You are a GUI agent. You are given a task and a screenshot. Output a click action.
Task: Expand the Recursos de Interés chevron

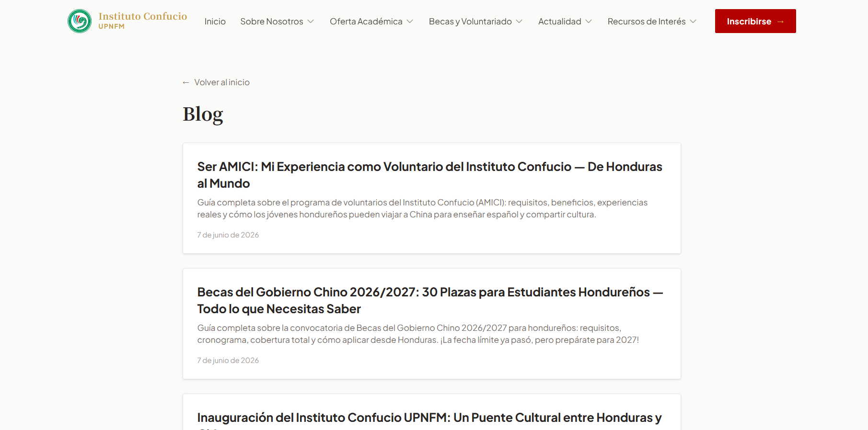[x=693, y=22]
